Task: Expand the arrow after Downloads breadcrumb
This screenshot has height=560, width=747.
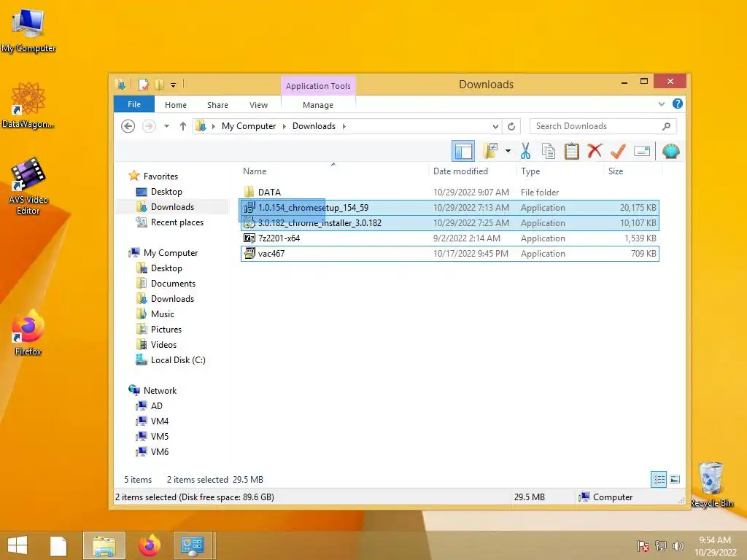Action: coord(344,126)
